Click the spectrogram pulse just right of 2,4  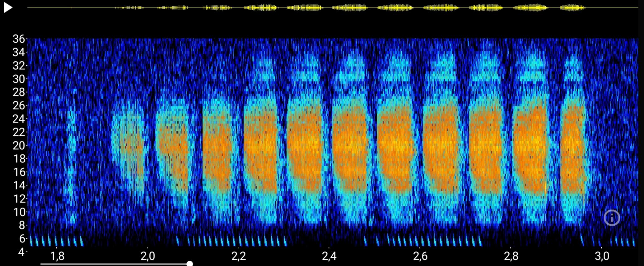(350, 146)
